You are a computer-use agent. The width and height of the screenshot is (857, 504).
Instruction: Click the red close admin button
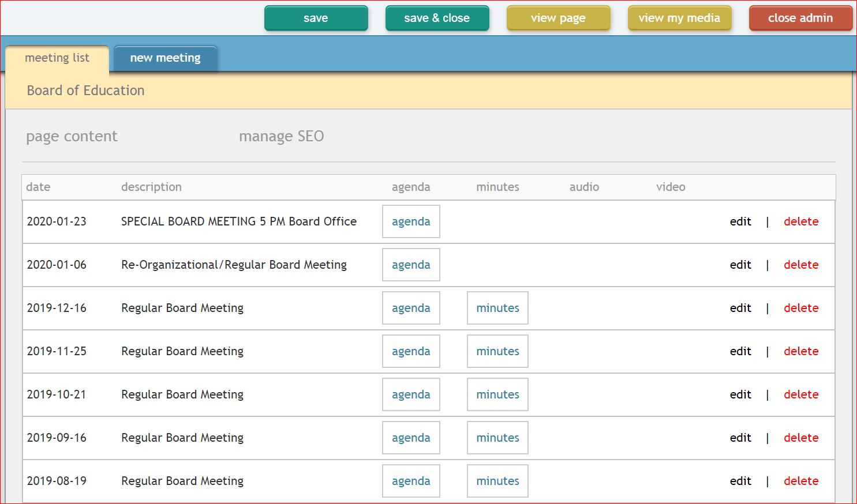[800, 18]
